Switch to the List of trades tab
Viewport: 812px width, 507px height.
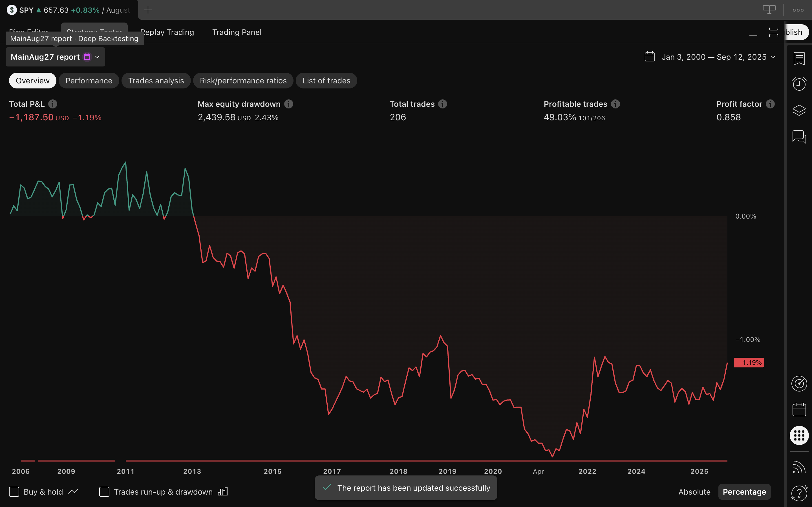point(326,81)
